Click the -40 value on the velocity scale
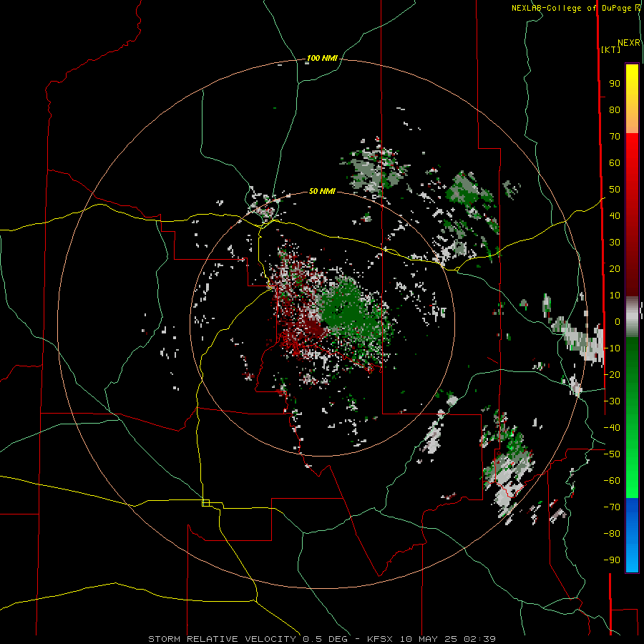Image resolution: width=644 pixels, height=644 pixels. (612, 428)
